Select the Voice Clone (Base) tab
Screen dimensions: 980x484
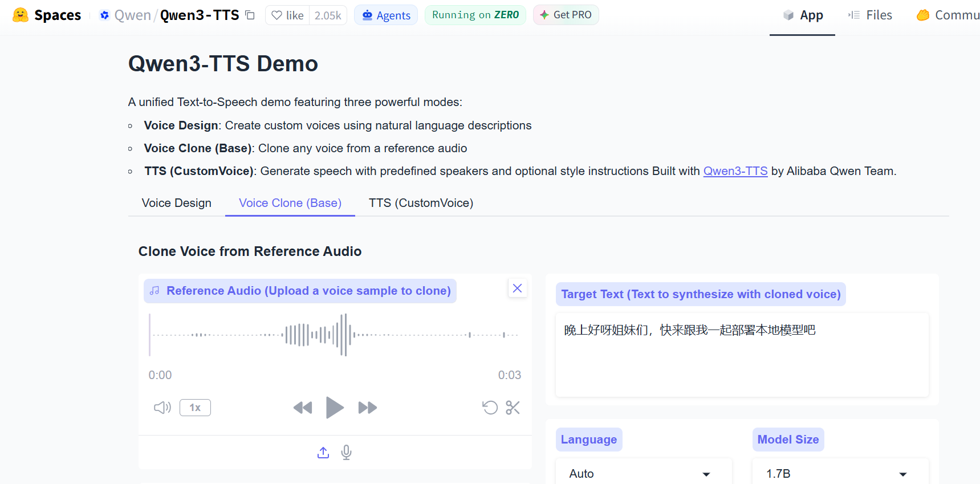[290, 203]
